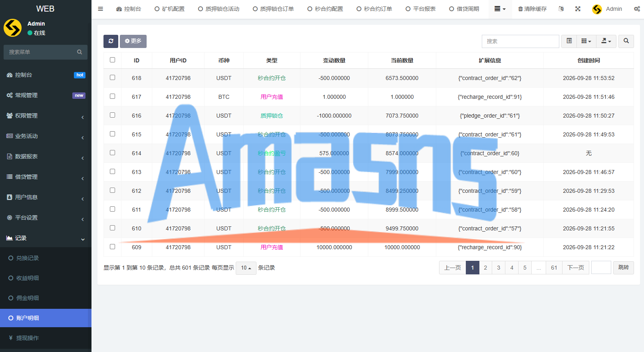Check the checkbox for row ID 614
Screen dimensions: 644x352
tap(112, 153)
